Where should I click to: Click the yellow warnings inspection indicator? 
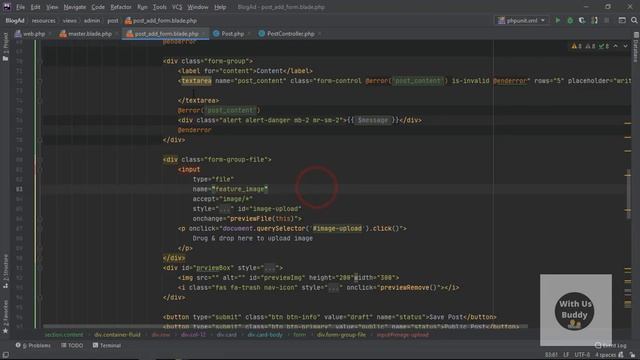[576, 46]
